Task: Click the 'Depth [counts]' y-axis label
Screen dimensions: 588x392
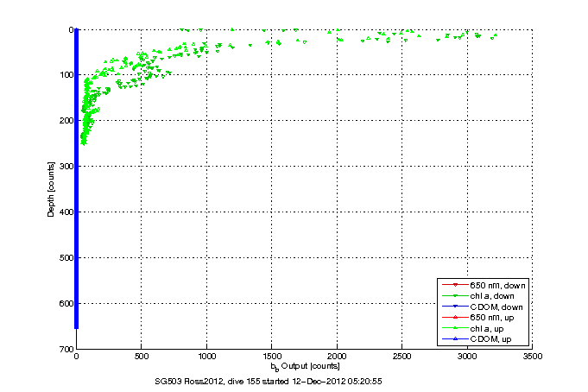Action: click(51, 189)
